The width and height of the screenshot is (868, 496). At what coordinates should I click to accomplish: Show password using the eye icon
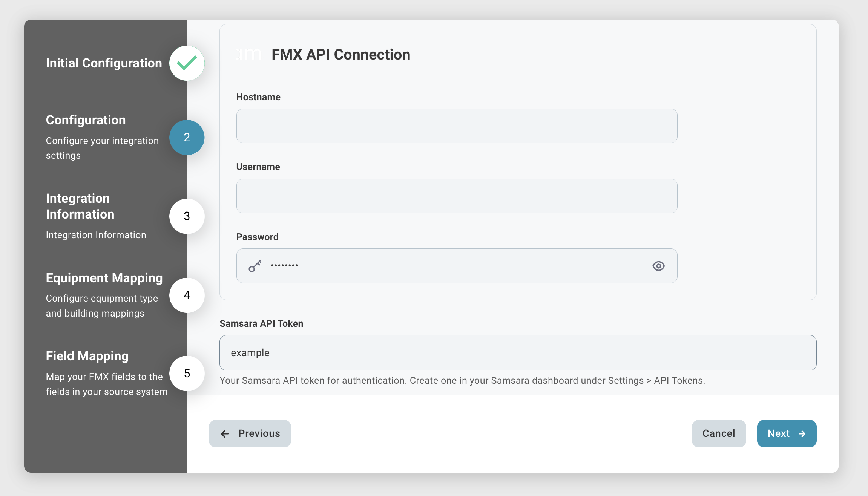tap(658, 266)
